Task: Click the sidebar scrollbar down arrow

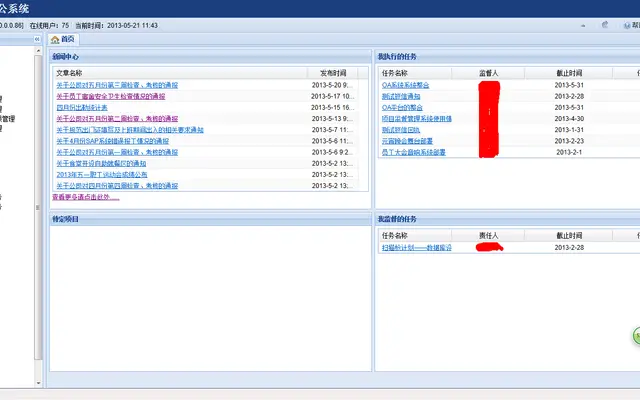Action: [38, 383]
